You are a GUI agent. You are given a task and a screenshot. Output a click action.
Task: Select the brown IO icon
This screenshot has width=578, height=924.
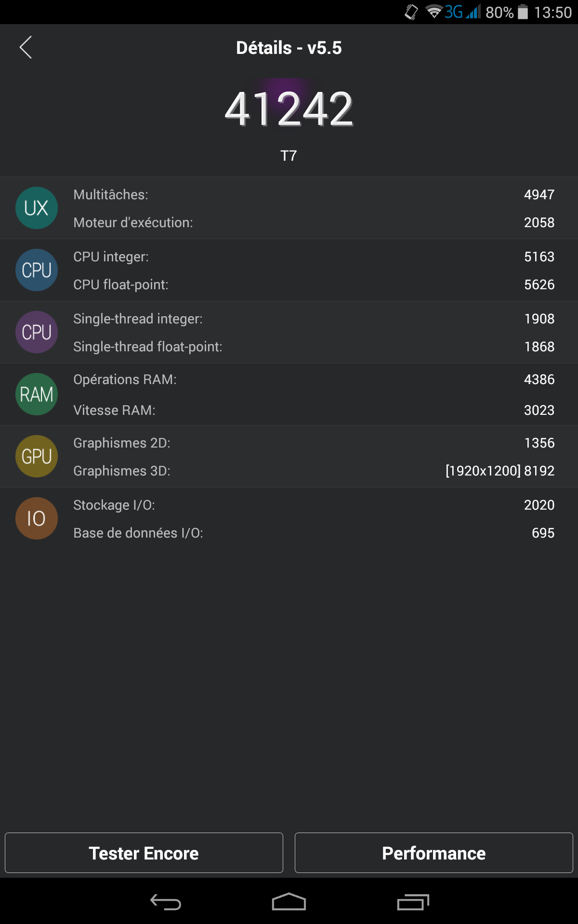click(x=37, y=518)
